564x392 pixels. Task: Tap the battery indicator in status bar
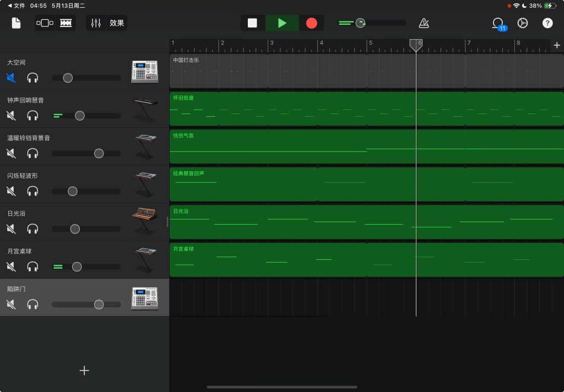[550, 6]
